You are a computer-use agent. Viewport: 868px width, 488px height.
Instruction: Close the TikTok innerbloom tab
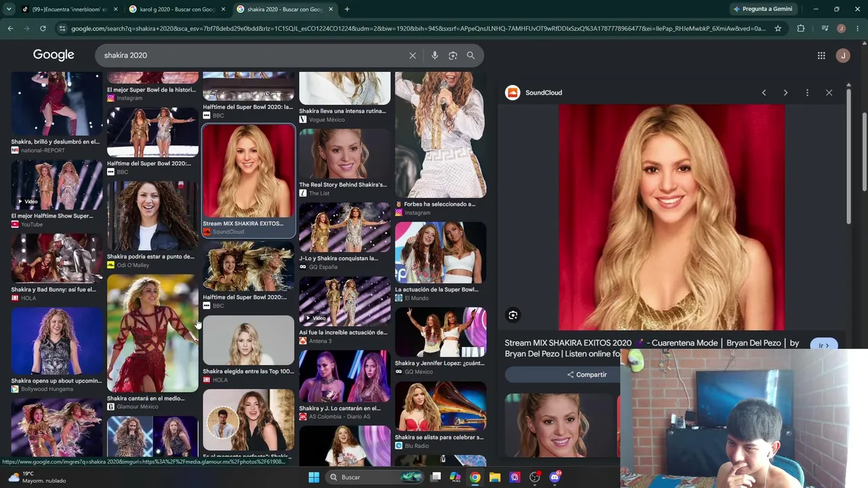[115, 9]
